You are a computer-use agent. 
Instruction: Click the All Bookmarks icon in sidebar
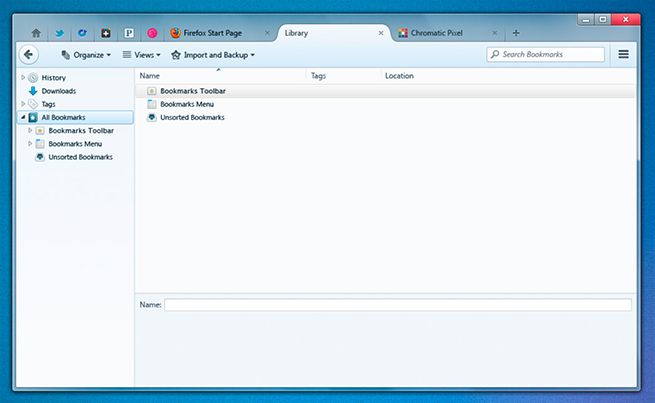point(33,117)
